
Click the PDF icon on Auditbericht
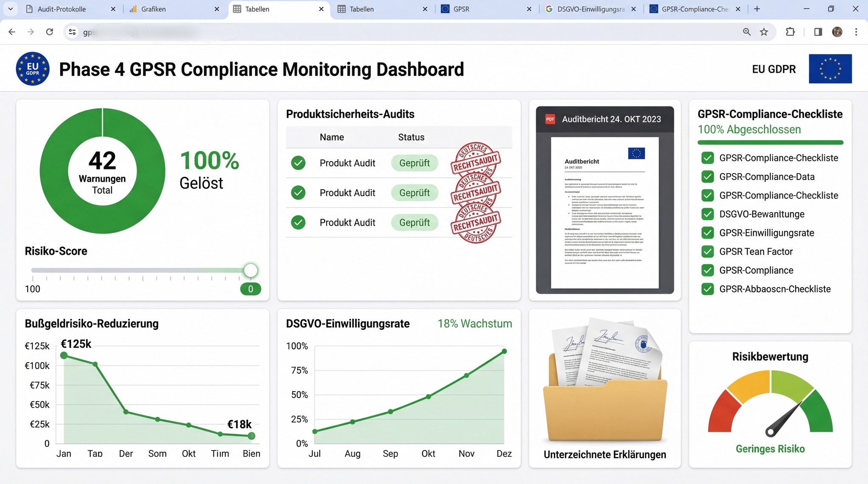coord(550,119)
